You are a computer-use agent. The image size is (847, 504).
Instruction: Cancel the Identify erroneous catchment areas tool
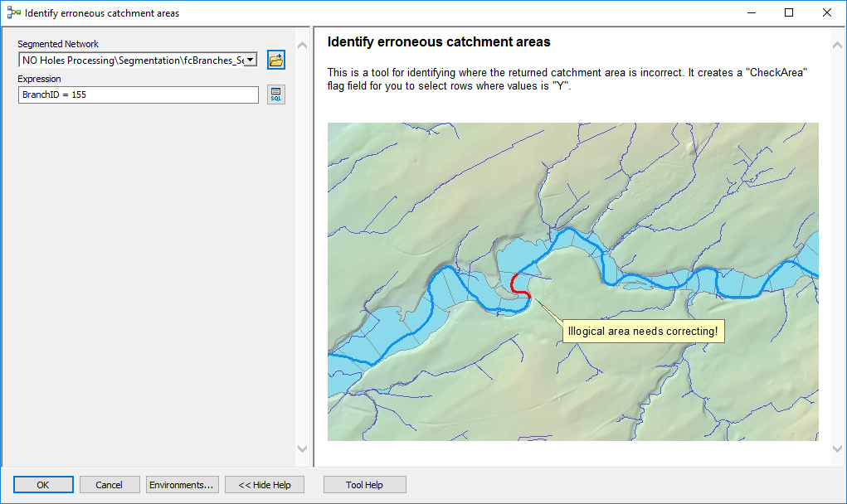coord(110,484)
